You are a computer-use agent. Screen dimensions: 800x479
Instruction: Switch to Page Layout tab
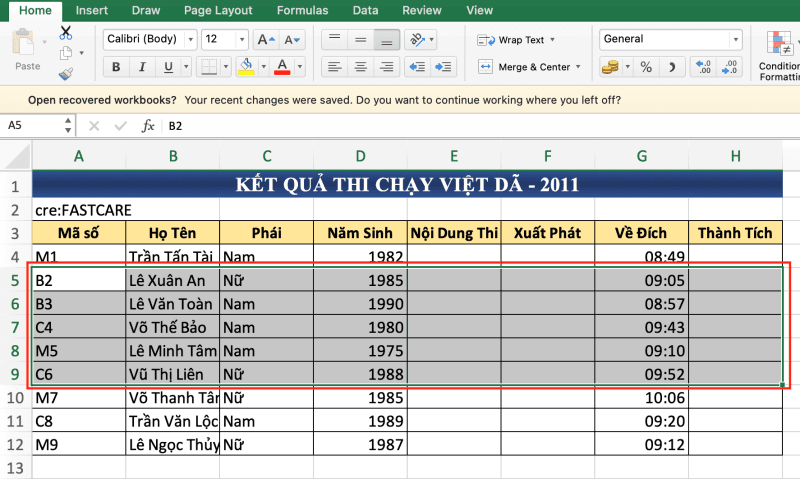pyautogui.click(x=218, y=11)
